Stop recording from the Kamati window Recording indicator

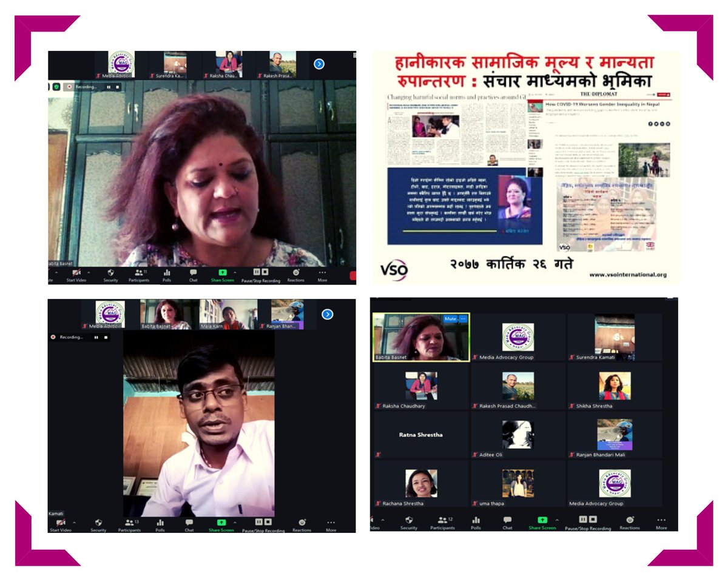[105, 337]
